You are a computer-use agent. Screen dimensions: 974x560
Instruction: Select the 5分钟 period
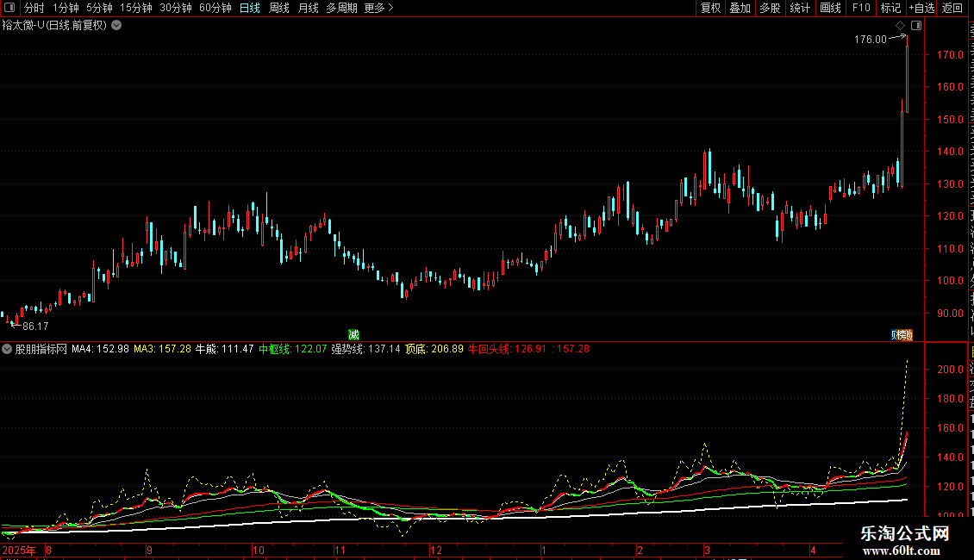pyautogui.click(x=99, y=8)
